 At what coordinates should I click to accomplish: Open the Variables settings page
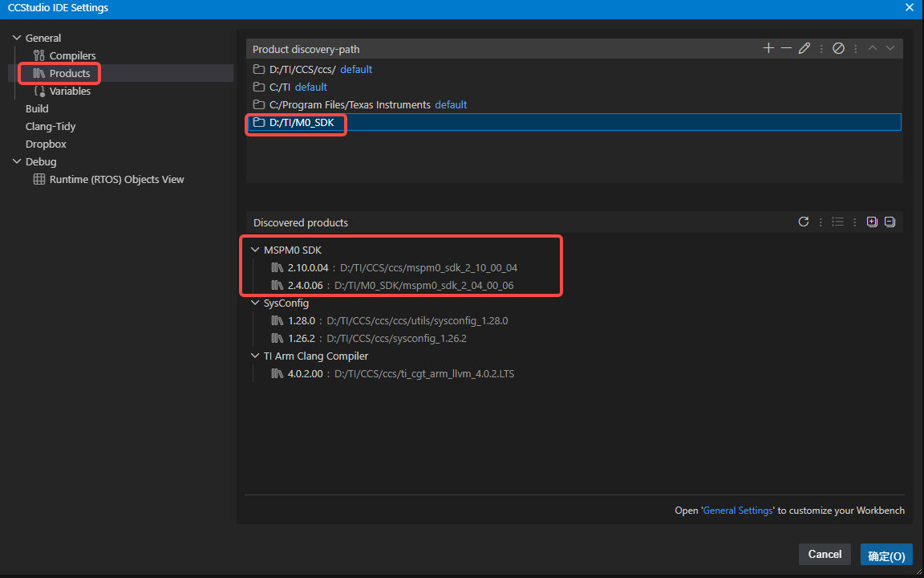click(x=70, y=92)
